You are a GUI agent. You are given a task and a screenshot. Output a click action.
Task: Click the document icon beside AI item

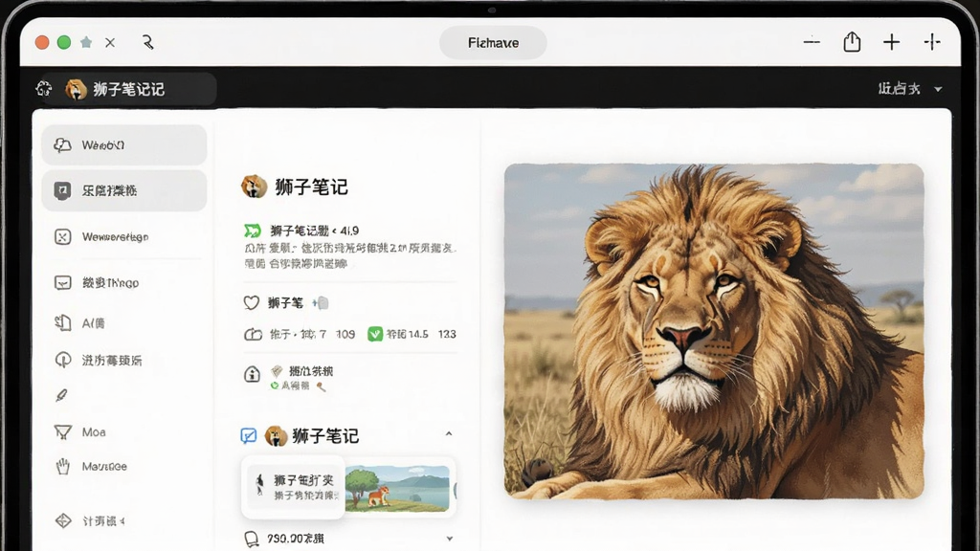(x=62, y=323)
